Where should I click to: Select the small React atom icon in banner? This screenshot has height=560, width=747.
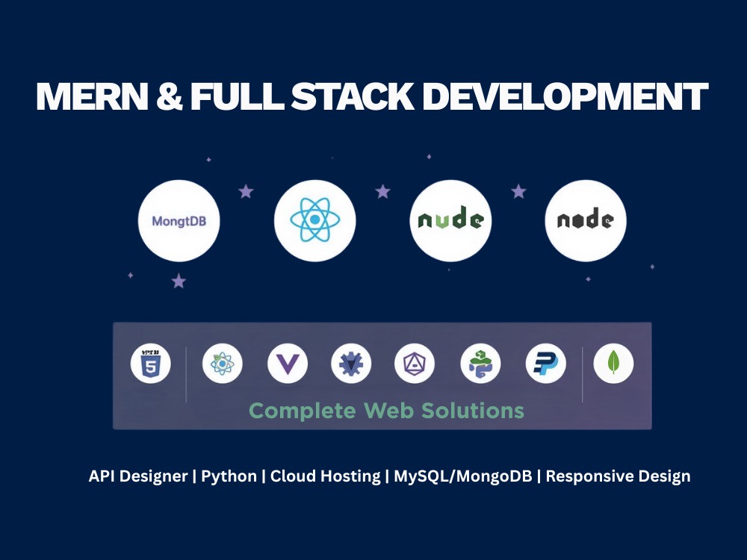coord(223,364)
